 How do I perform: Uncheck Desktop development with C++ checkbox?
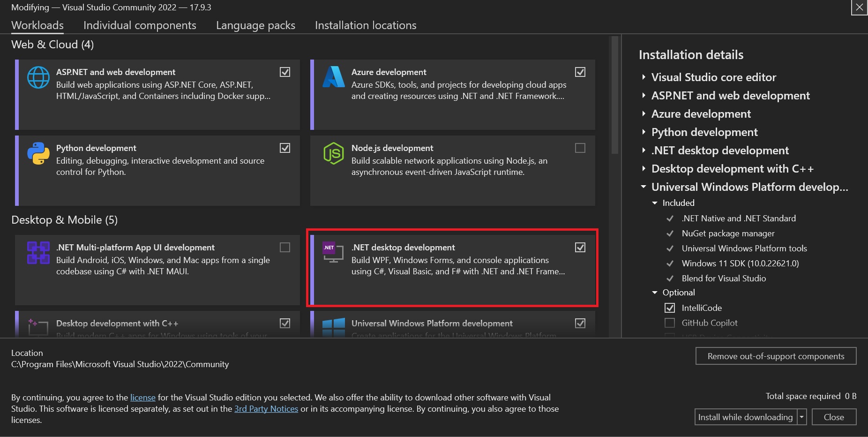tap(285, 323)
